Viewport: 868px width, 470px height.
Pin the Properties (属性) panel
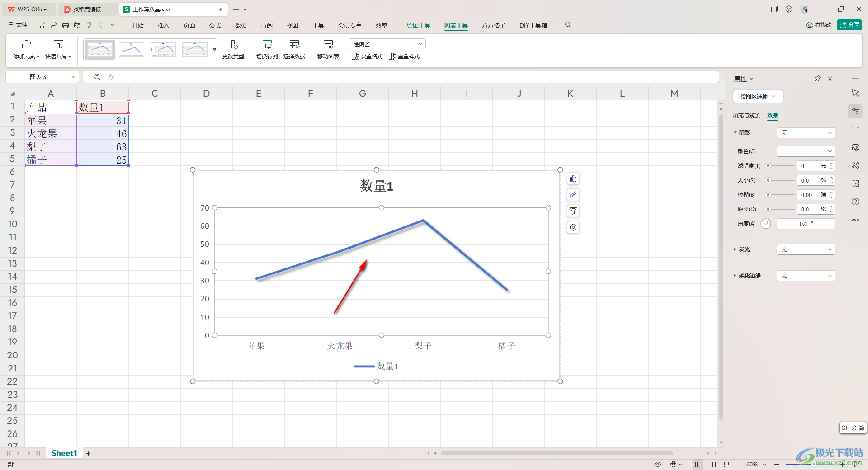pos(817,79)
